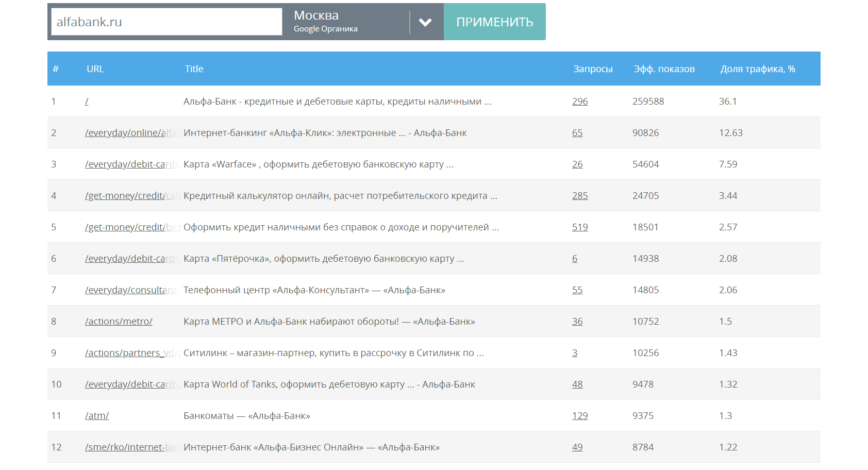This screenshot has height=470, width=868.
Task: Select impressions value 24705
Action: click(646, 196)
